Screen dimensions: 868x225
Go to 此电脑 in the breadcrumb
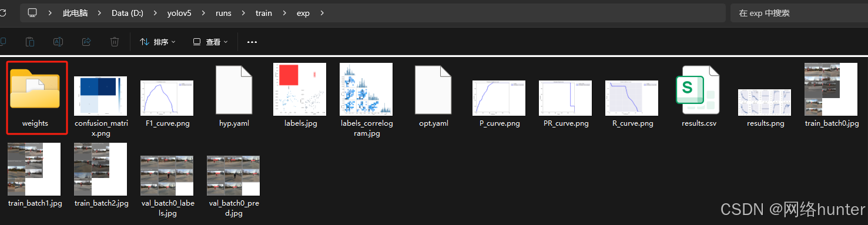[75, 13]
